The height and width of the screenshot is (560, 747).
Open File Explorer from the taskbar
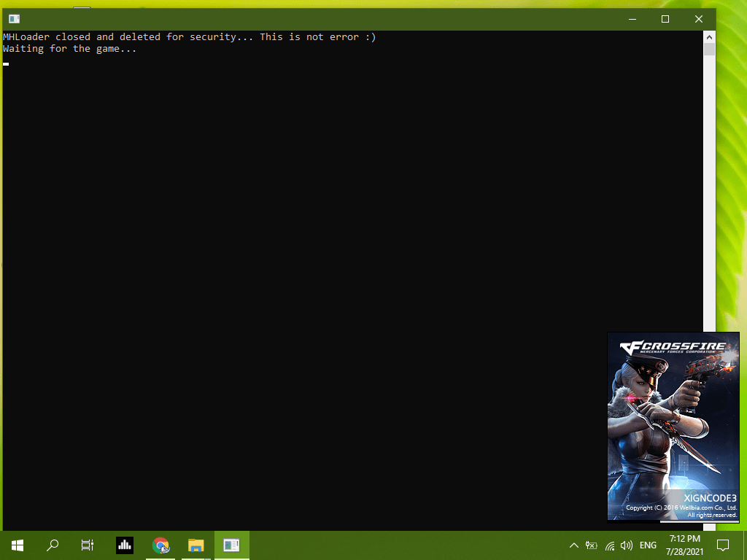(196, 545)
